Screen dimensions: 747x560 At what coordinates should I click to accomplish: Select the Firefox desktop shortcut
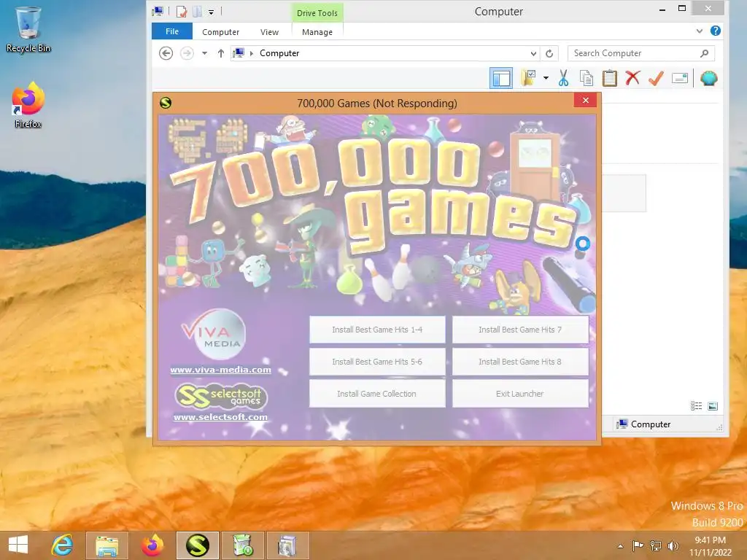click(x=28, y=105)
